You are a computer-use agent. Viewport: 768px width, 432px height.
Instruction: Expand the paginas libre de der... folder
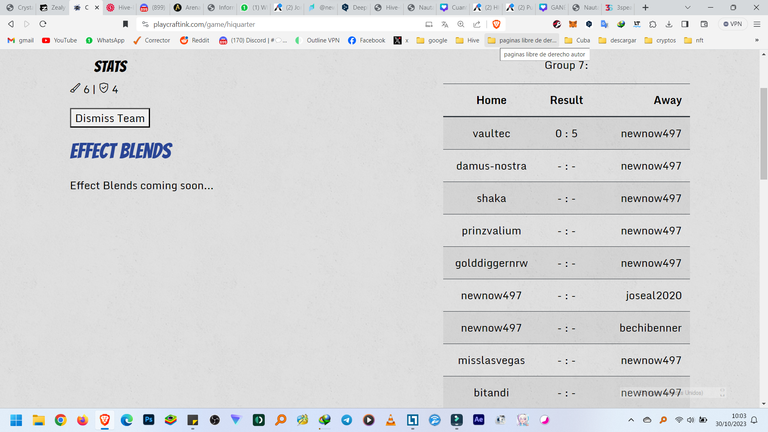pyautogui.click(x=522, y=40)
